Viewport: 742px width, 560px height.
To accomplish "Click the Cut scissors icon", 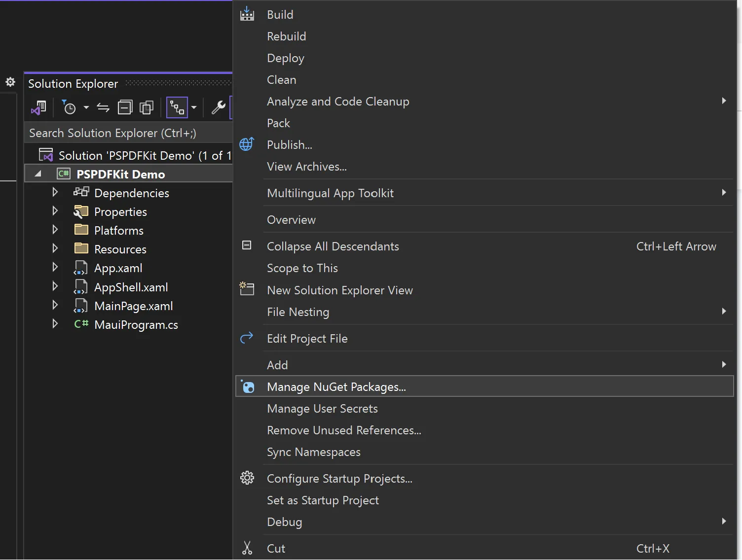I will point(247,548).
